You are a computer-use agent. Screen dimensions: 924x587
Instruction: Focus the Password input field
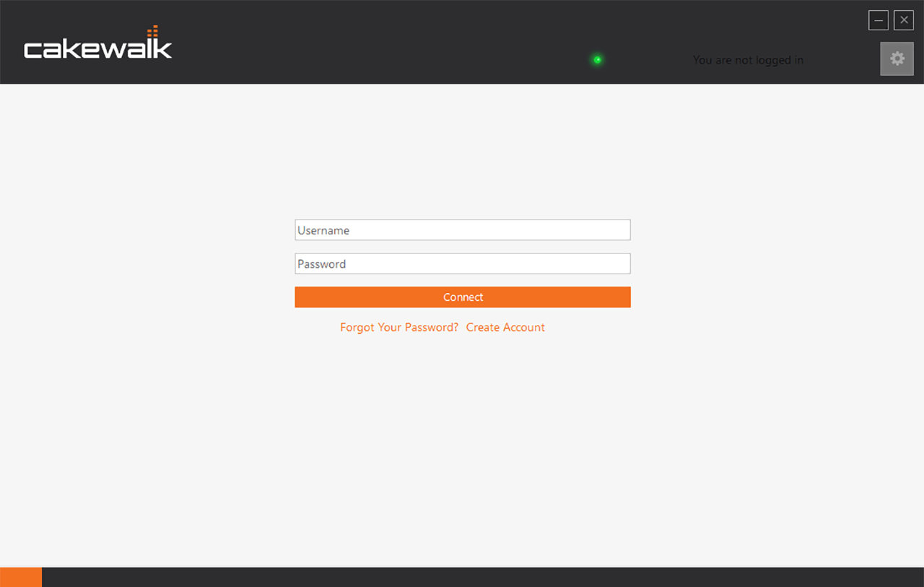click(x=463, y=264)
